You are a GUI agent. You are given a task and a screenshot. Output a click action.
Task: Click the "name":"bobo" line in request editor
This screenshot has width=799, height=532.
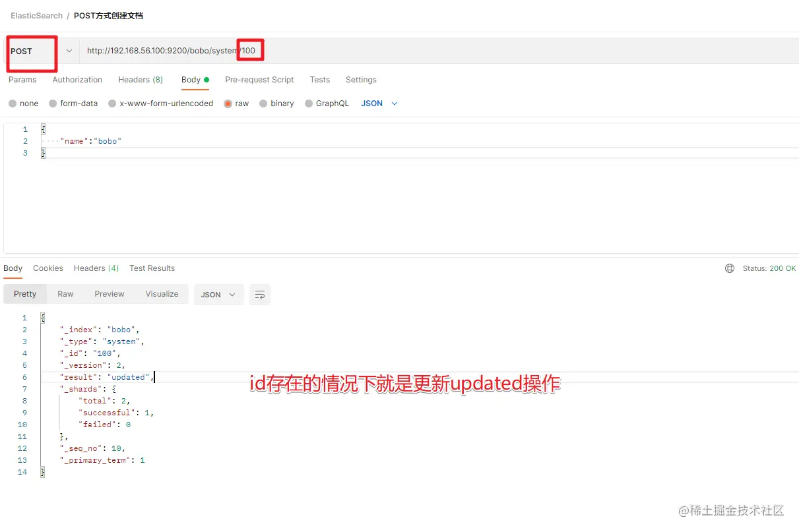click(91, 141)
